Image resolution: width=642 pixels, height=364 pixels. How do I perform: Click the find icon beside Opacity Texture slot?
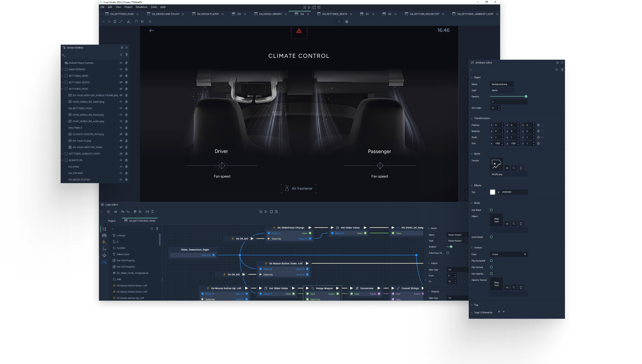(514, 287)
